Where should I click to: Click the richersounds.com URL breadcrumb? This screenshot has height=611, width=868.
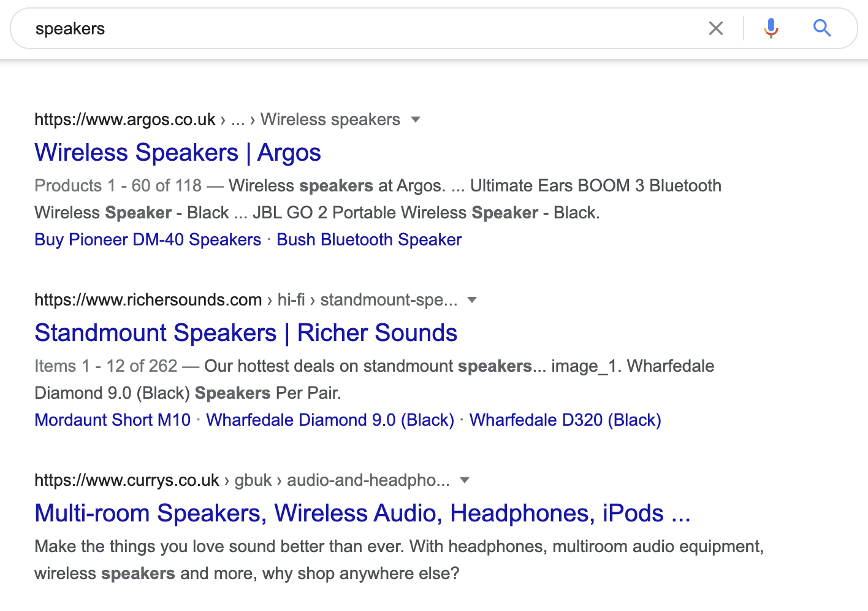148,300
